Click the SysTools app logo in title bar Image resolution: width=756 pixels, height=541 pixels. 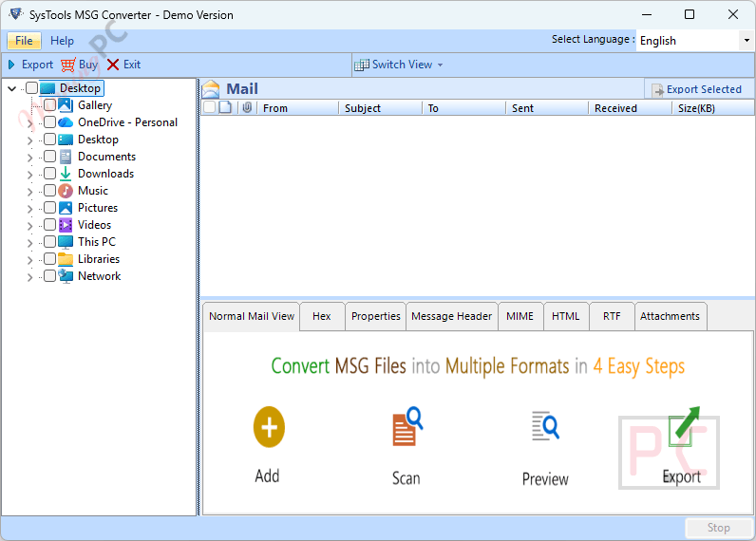click(x=16, y=14)
